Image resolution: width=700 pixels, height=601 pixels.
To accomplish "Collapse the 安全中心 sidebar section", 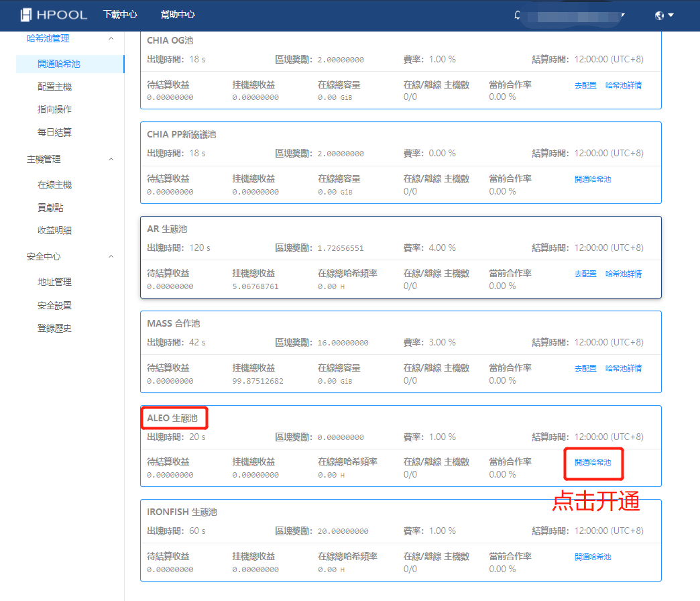I will point(111,257).
